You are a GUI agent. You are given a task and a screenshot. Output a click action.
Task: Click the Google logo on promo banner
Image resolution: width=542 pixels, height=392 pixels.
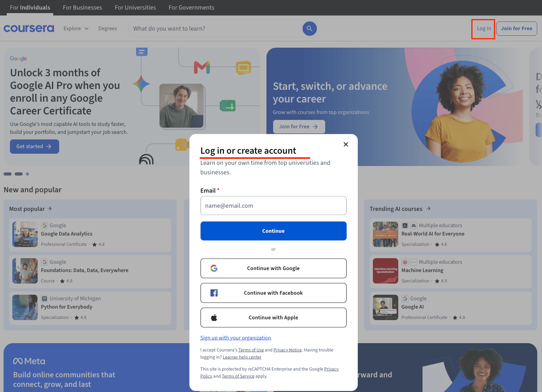(x=18, y=58)
